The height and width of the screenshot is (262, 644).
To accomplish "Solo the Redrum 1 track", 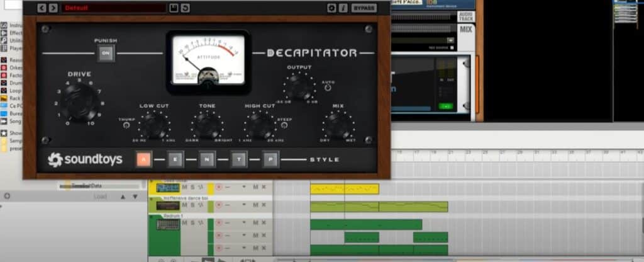I will point(192,222).
